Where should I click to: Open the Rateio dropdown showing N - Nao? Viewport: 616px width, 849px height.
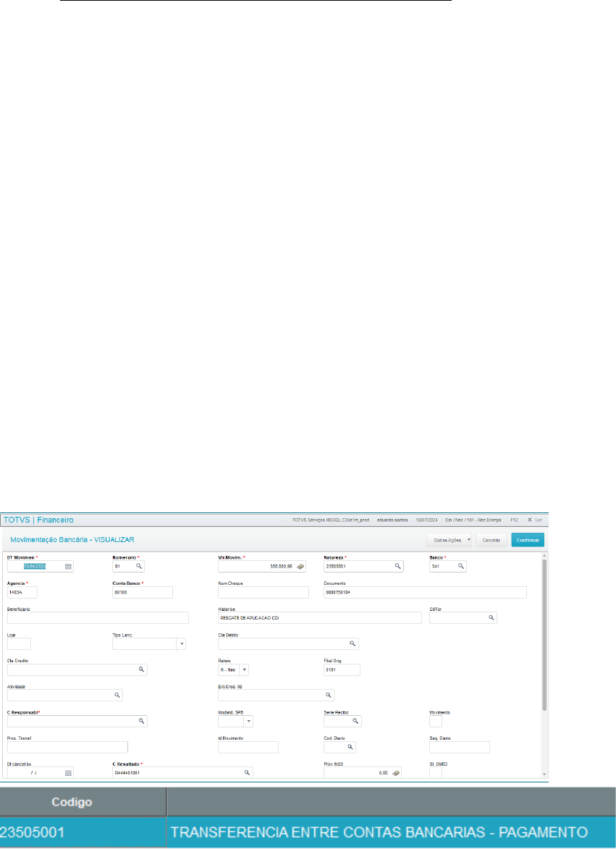[244, 670]
